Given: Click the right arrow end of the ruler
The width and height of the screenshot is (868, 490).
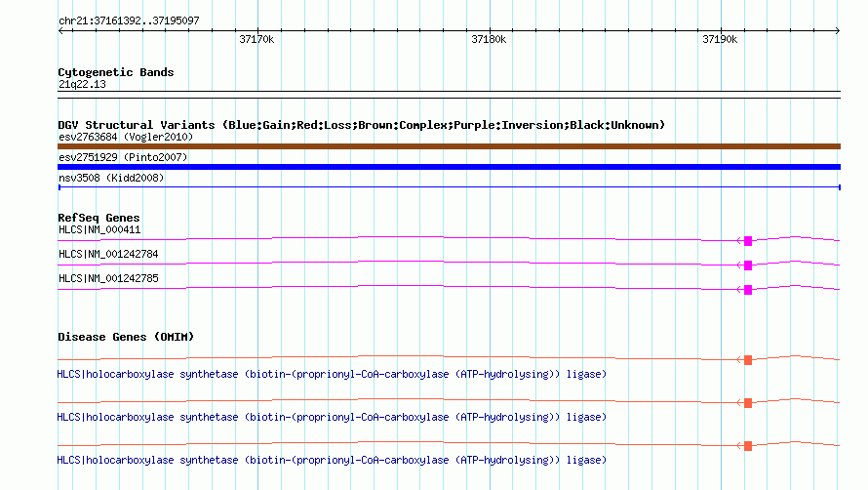Looking at the screenshot, I should (838, 31).
